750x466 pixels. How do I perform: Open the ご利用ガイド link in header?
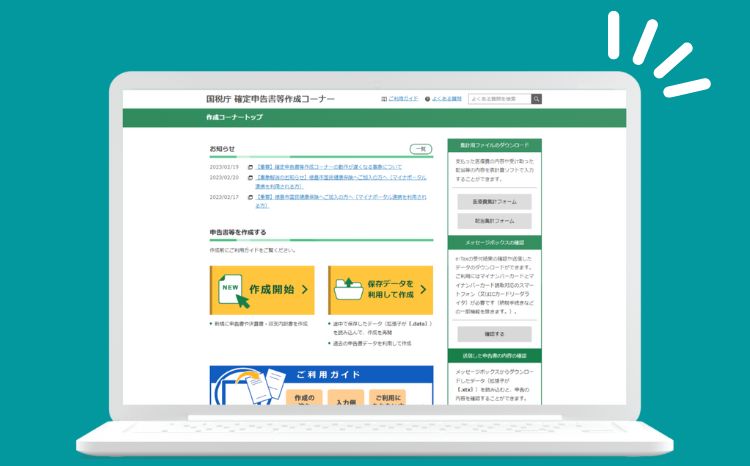click(x=403, y=99)
